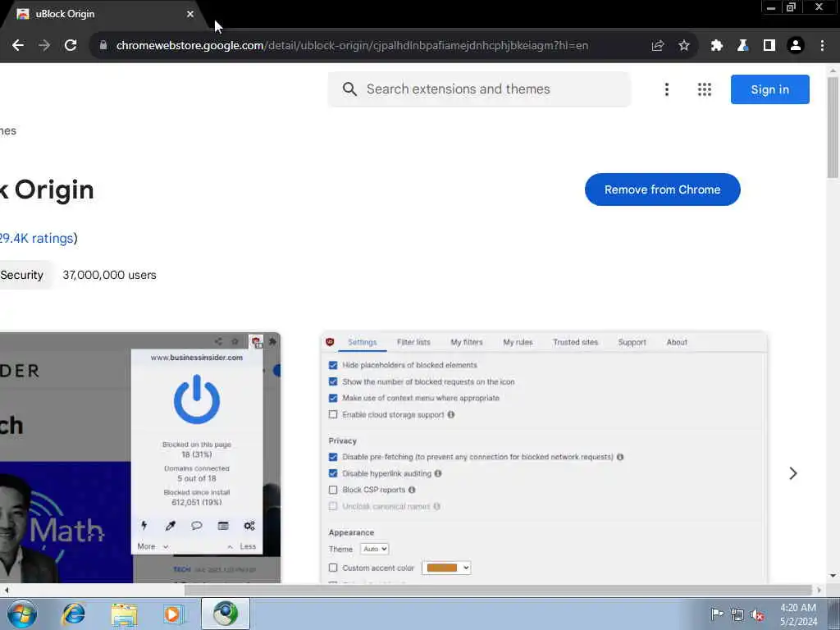This screenshot has width=840, height=630.
Task: Open the My rules tab
Action: (518, 342)
